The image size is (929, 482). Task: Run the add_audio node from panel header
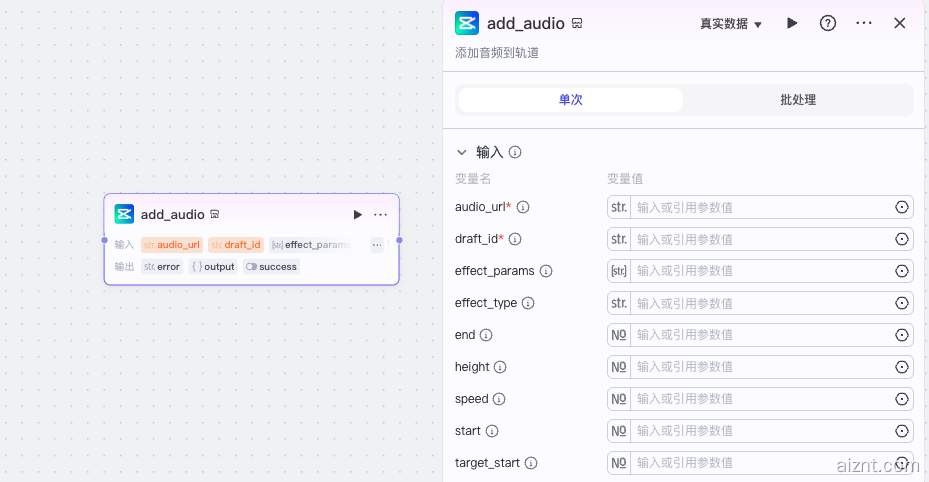tap(792, 23)
